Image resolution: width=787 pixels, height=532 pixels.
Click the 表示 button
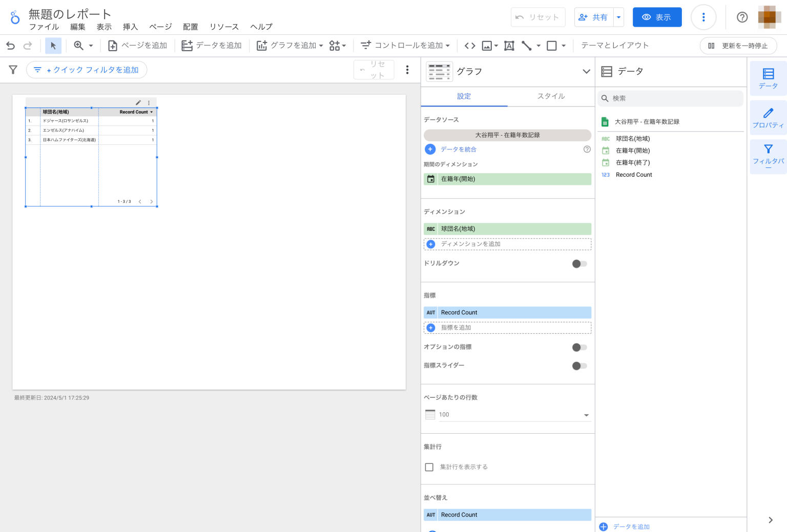[x=657, y=17]
